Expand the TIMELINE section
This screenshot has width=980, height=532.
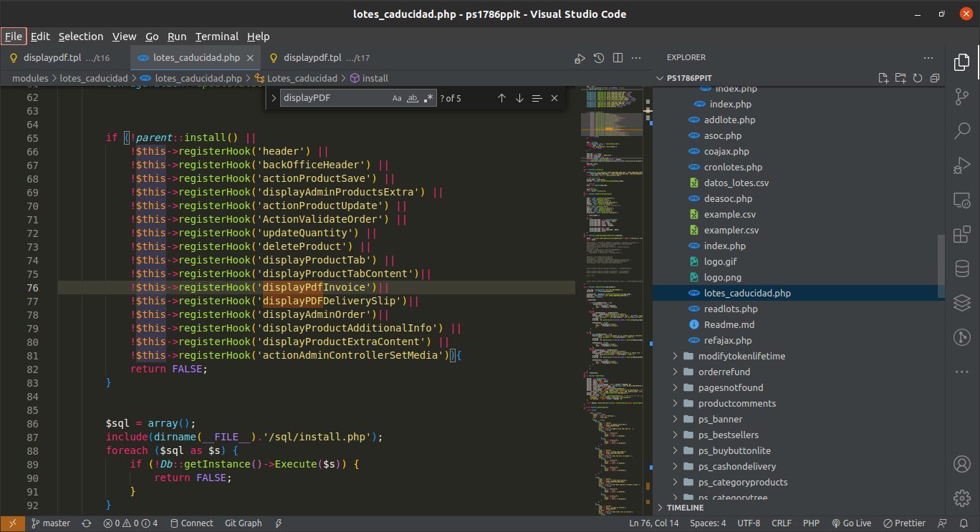[686, 508]
